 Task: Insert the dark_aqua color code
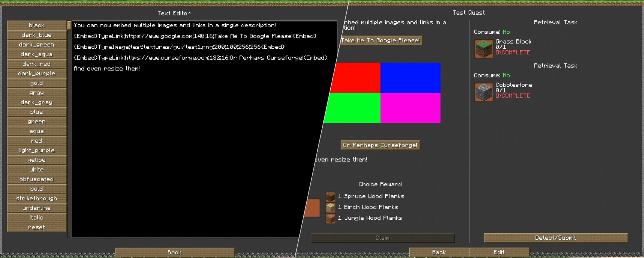coord(37,54)
